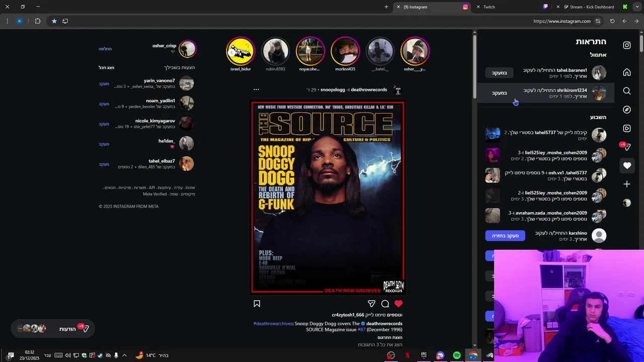The image size is (644, 362).
Task: Click the Meta Verified footer link
Action: [154, 194]
